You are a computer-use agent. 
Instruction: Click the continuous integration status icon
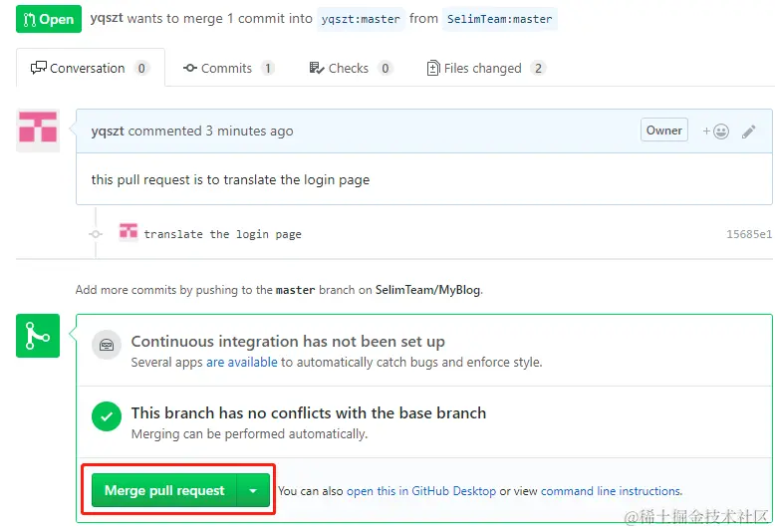click(107, 345)
